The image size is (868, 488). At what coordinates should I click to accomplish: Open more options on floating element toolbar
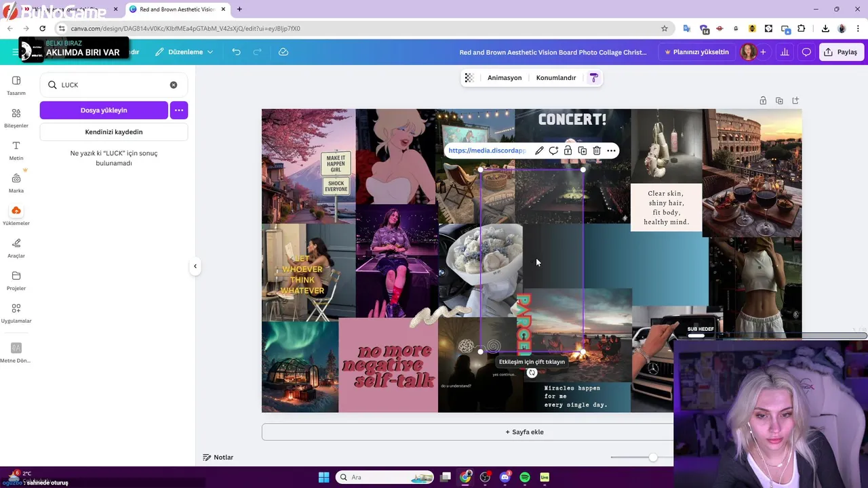coord(611,150)
